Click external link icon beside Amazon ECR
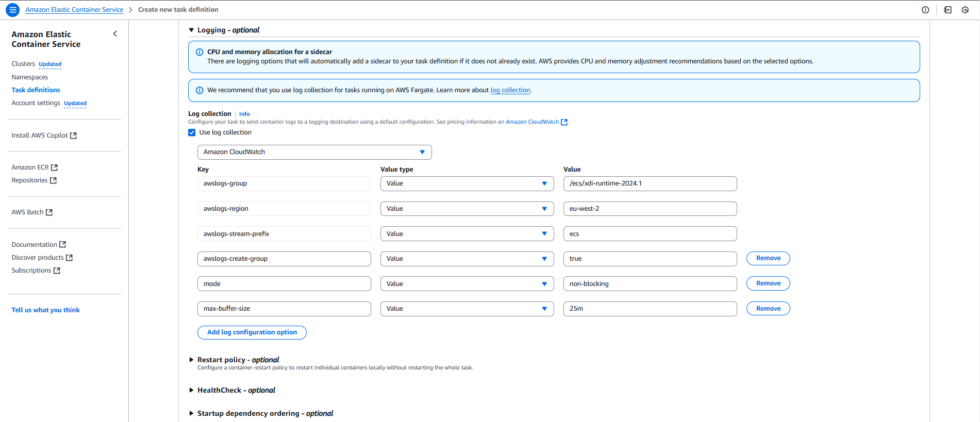Viewport: 980px width, 422px height. click(55, 167)
